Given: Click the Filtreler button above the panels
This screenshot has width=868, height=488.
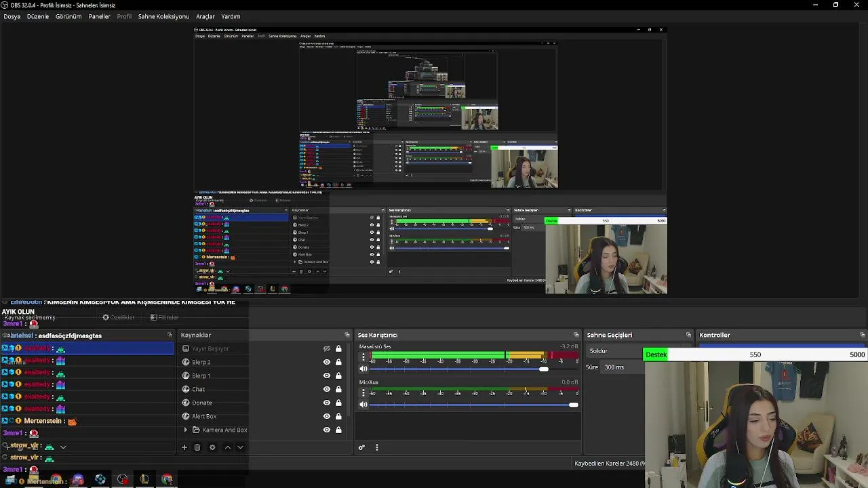Looking at the screenshot, I should pyautogui.click(x=164, y=317).
